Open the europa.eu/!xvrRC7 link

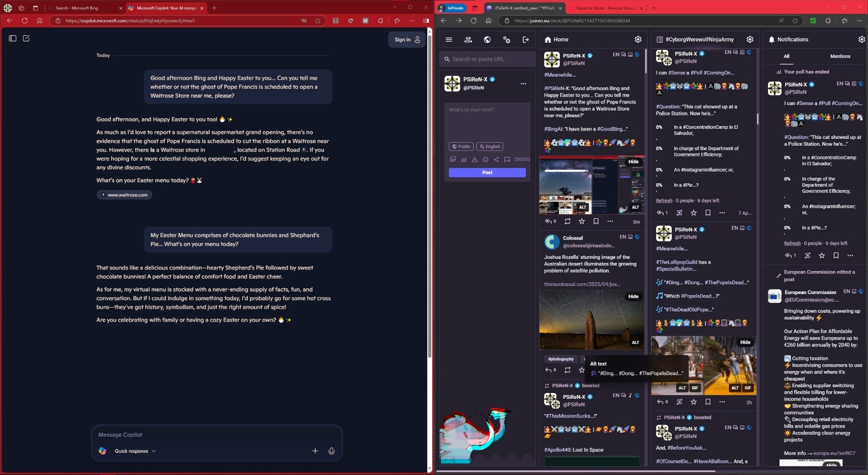(834, 454)
